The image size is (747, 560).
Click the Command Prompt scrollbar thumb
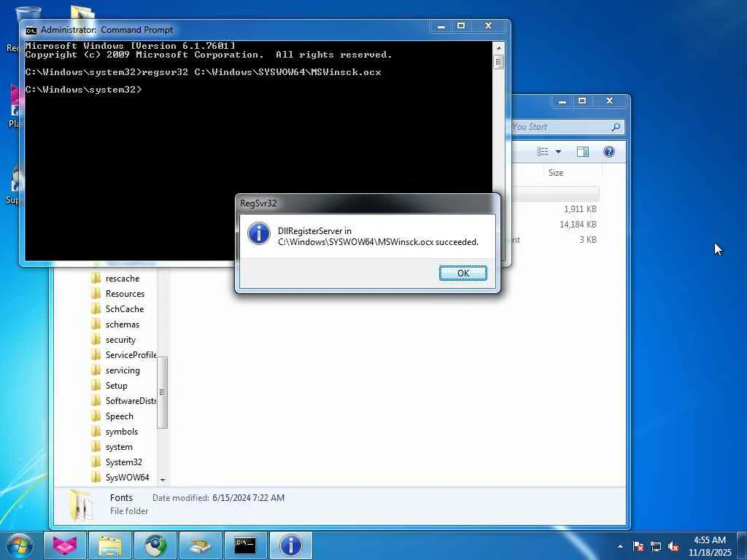click(x=498, y=62)
